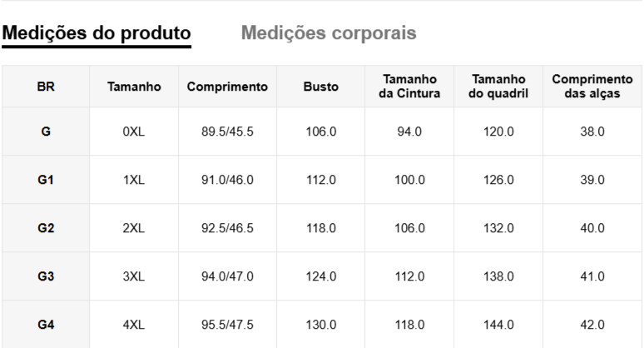Select the G3 size row label
The width and height of the screenshot is (644, 348).
[46, 276]
